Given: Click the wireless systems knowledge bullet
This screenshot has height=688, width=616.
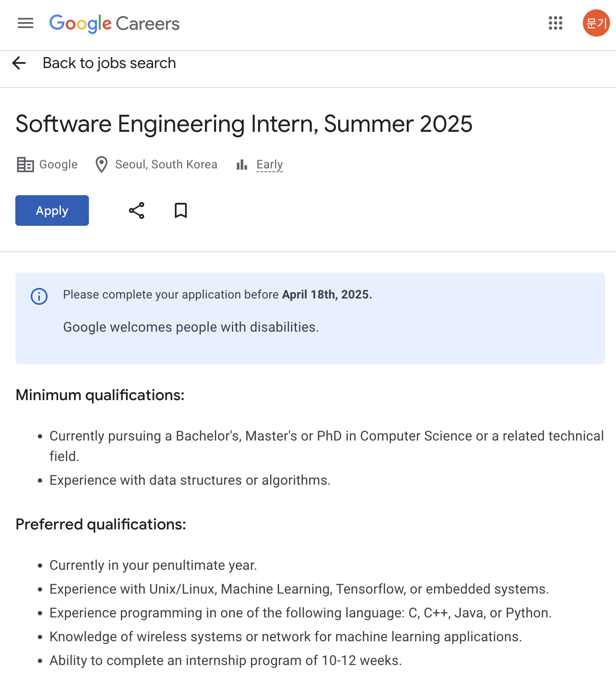Looking at the screenshot, I should point(286,637).
